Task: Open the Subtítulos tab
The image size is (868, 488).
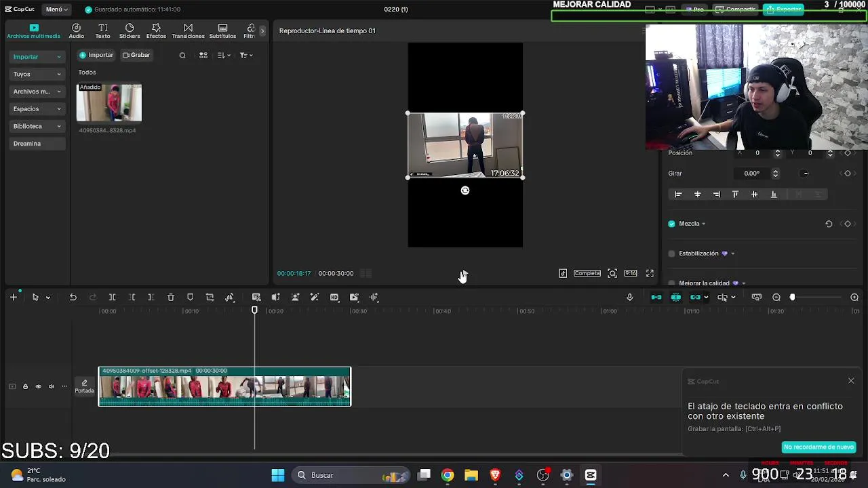Action: click(222, 31)
